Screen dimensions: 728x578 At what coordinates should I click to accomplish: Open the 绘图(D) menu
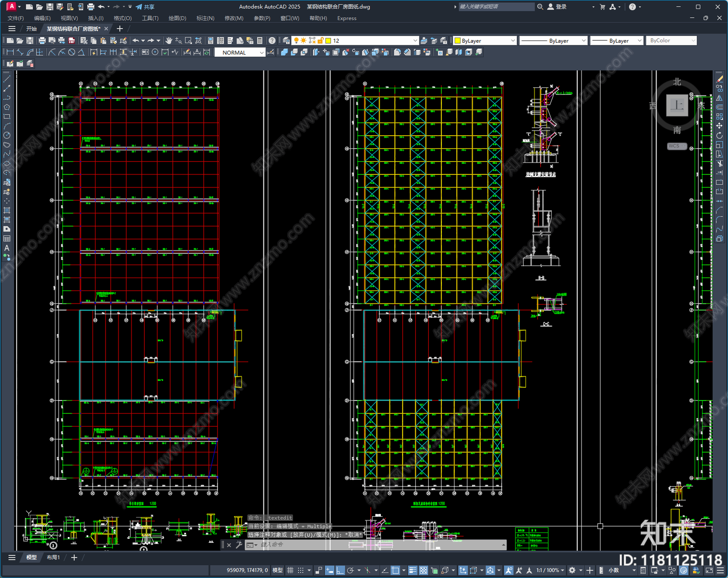tap(177, 18)
